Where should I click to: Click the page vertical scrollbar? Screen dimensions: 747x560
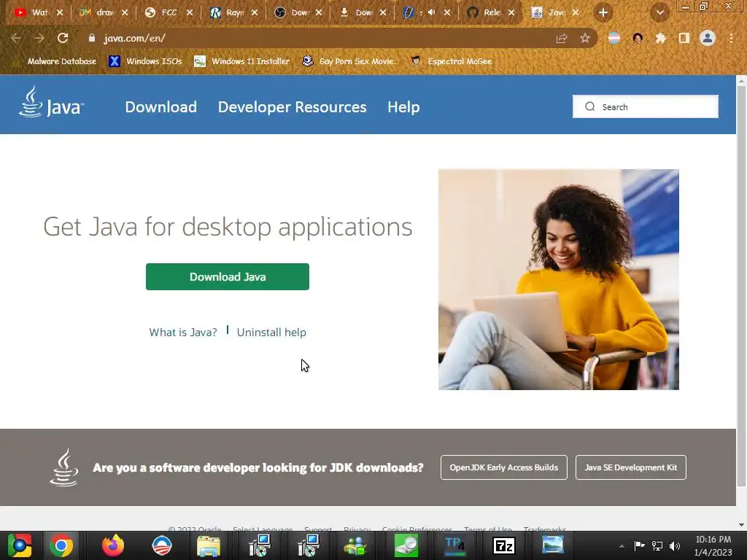click(741, 286)
